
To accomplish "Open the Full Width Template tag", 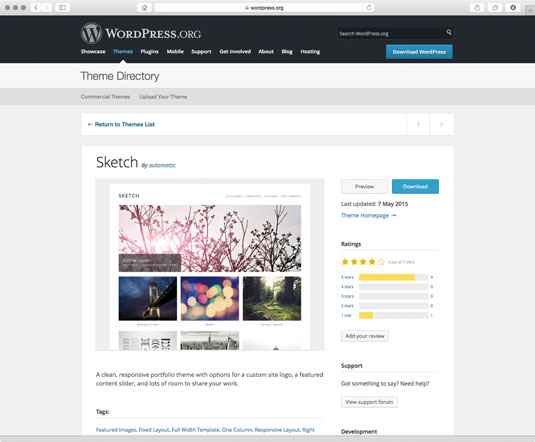I will coord(195,430).
